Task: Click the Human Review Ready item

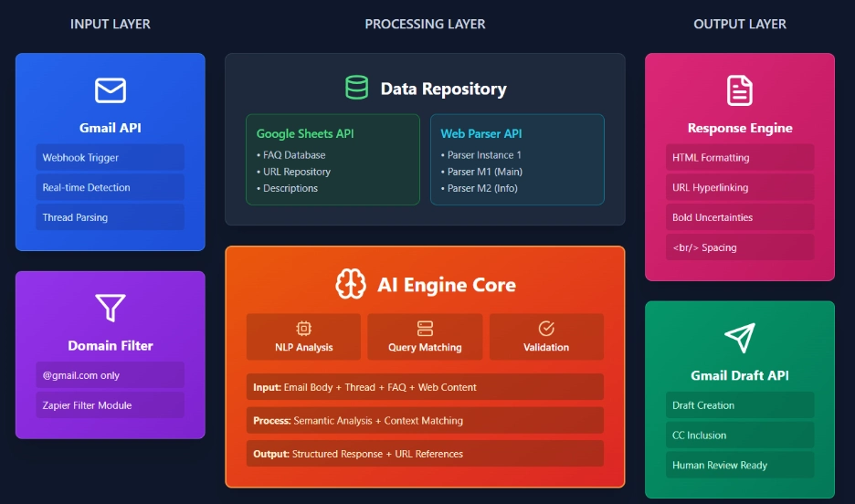Action: [740, 466]
